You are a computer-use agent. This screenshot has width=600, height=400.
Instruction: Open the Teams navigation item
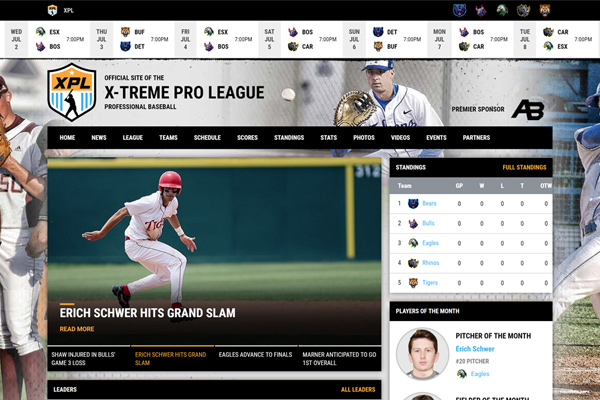click(x=168, y=138)
